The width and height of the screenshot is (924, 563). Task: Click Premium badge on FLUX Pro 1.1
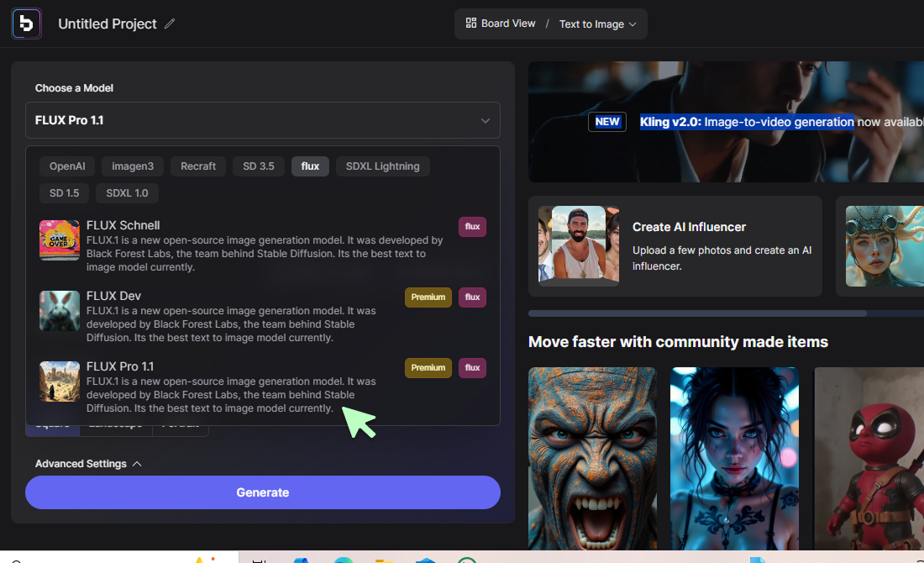[x=428, y=368]
